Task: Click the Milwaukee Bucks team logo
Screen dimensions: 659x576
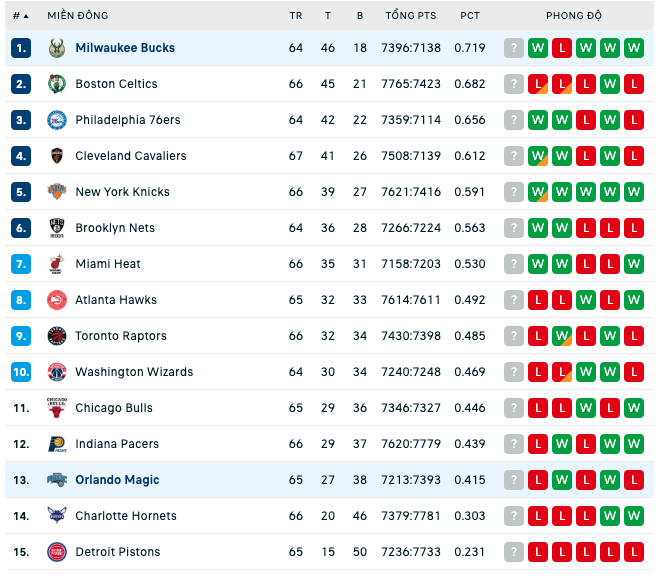Action: click(x=57, y=48)
